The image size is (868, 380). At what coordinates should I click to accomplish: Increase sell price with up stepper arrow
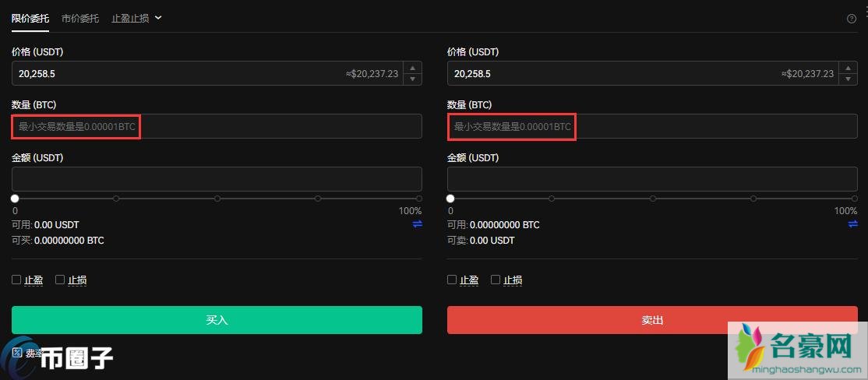point(849,68)
